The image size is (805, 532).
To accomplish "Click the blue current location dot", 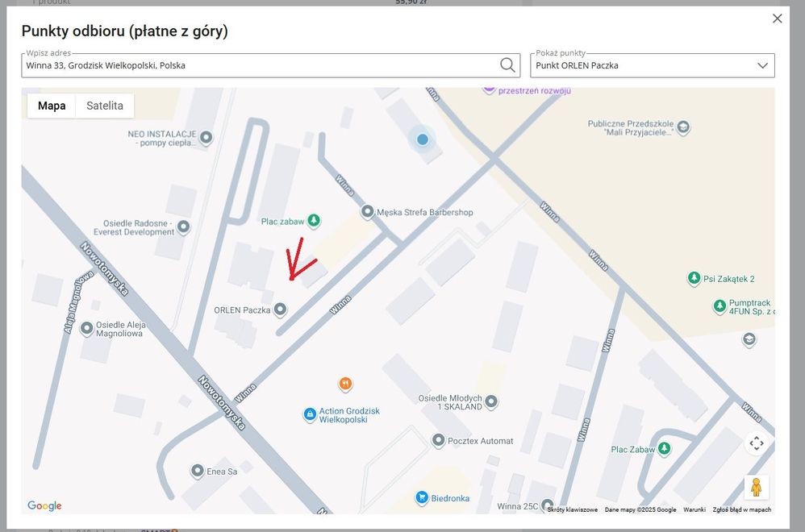I will coord(423,139).
